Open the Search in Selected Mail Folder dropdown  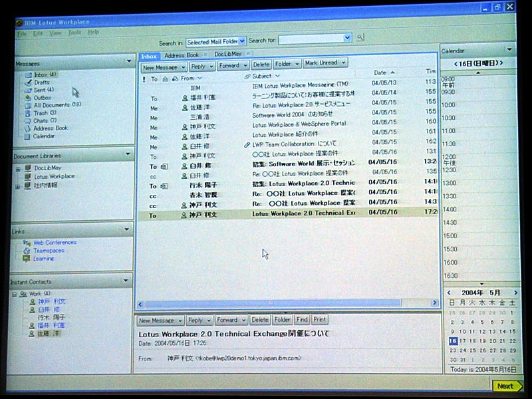coord(242,41)
